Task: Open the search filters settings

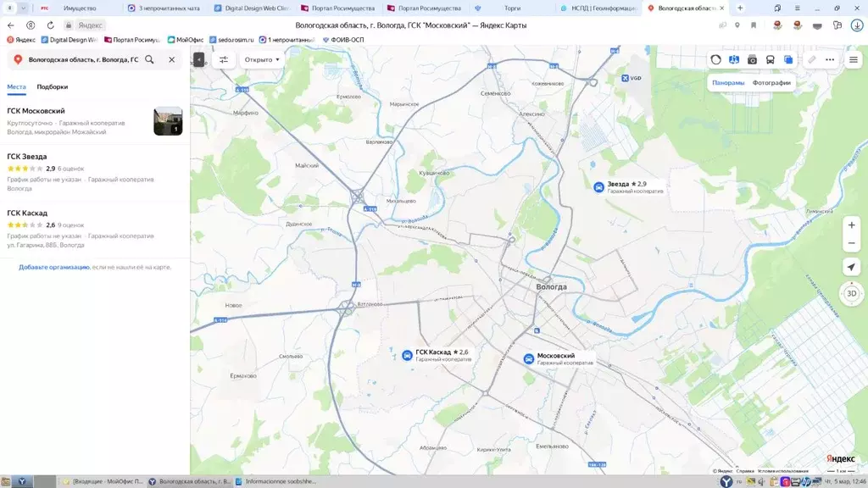Action: pyautogui.click(x=224, y=60)
